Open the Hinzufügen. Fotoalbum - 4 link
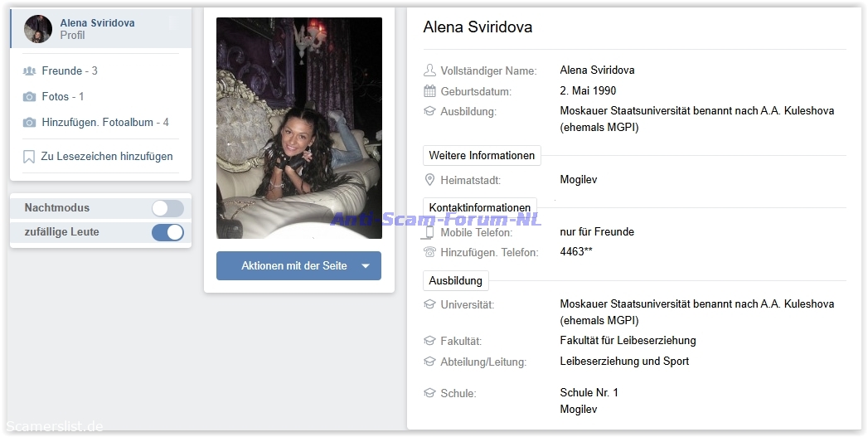This screenshot has width=868, height=437. [105, 123]
